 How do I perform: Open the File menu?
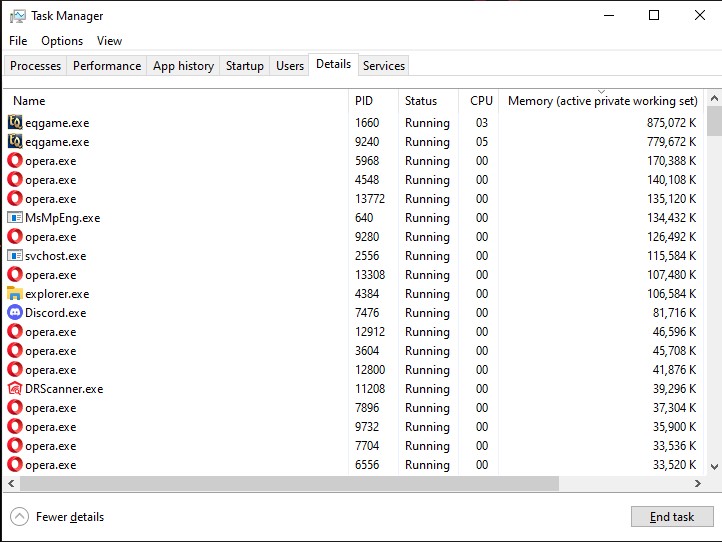pos(18,41)
